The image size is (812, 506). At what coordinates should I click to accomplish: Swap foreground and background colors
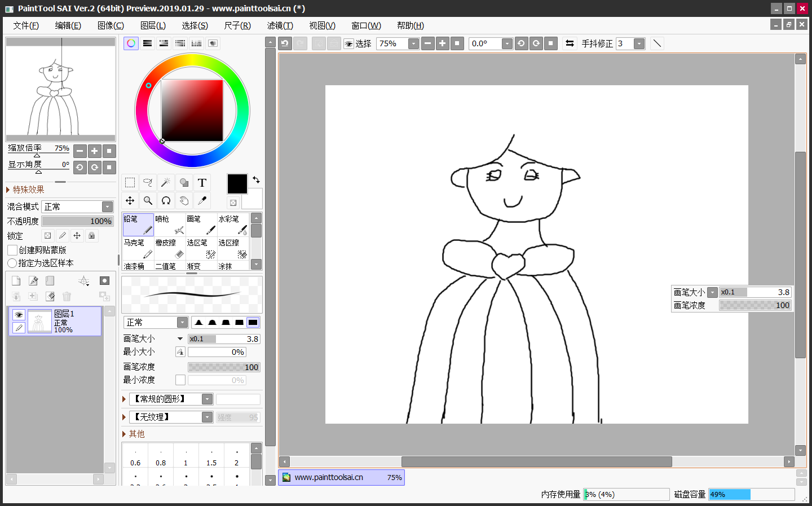(x=256, y=180)
